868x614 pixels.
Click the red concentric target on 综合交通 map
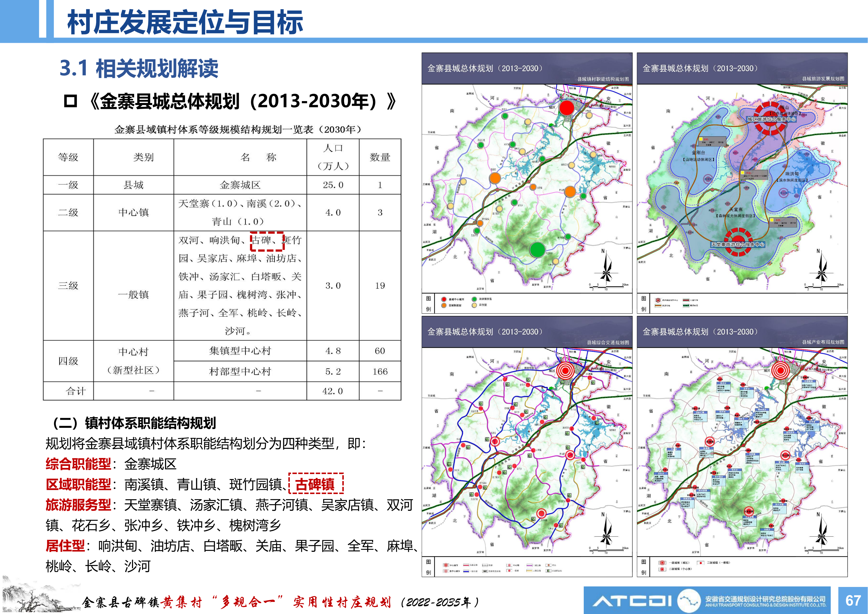(566, 371)
